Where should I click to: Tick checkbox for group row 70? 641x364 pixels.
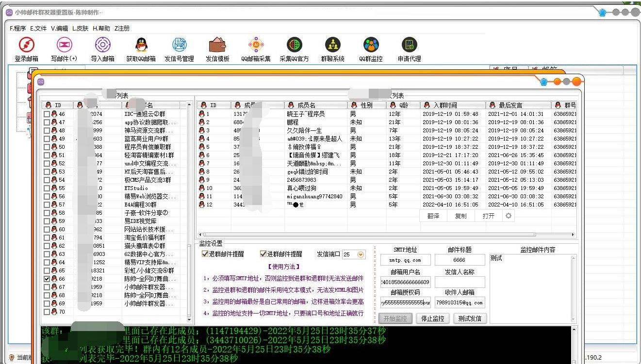tap(47, 312)
